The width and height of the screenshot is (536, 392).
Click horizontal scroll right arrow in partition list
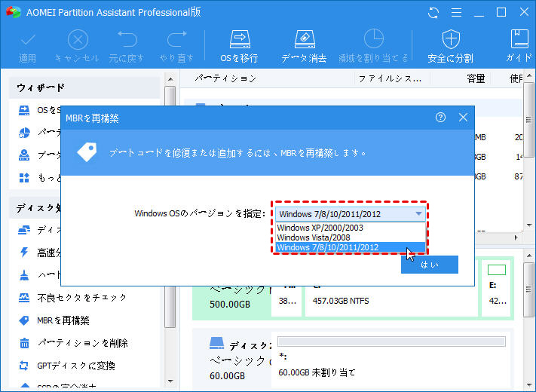(516, 237)
